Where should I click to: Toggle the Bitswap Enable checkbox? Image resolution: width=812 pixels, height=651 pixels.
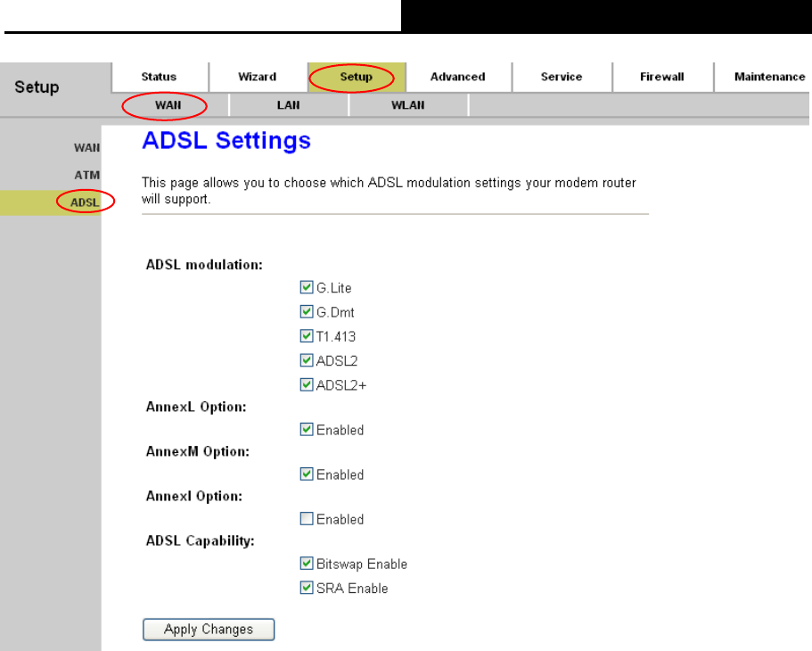click(307, 563)
